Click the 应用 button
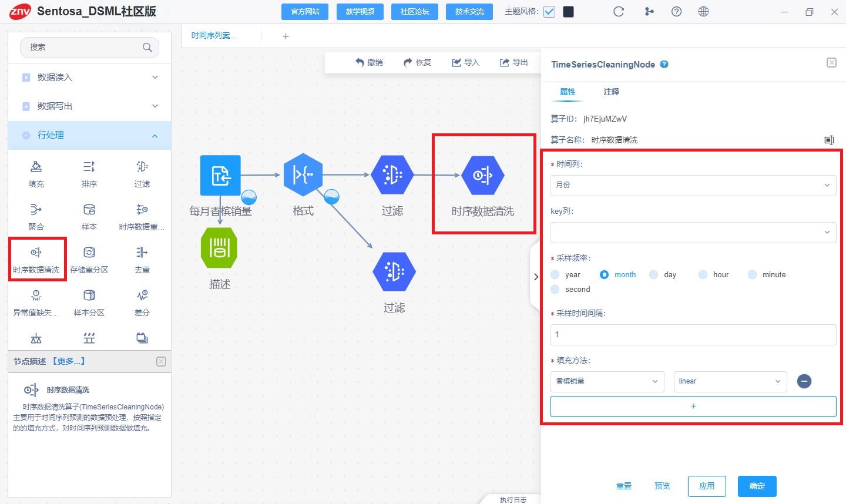 [707, 486]
